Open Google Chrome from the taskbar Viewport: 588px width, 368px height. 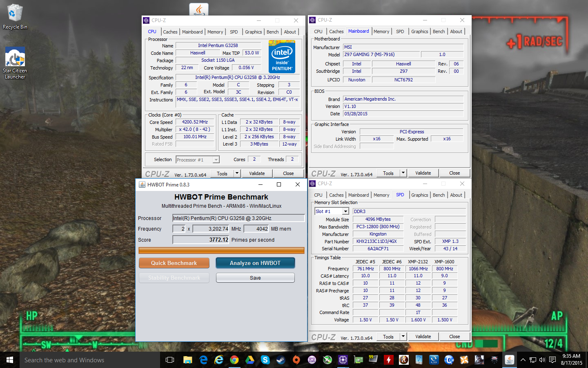point(234,360)
